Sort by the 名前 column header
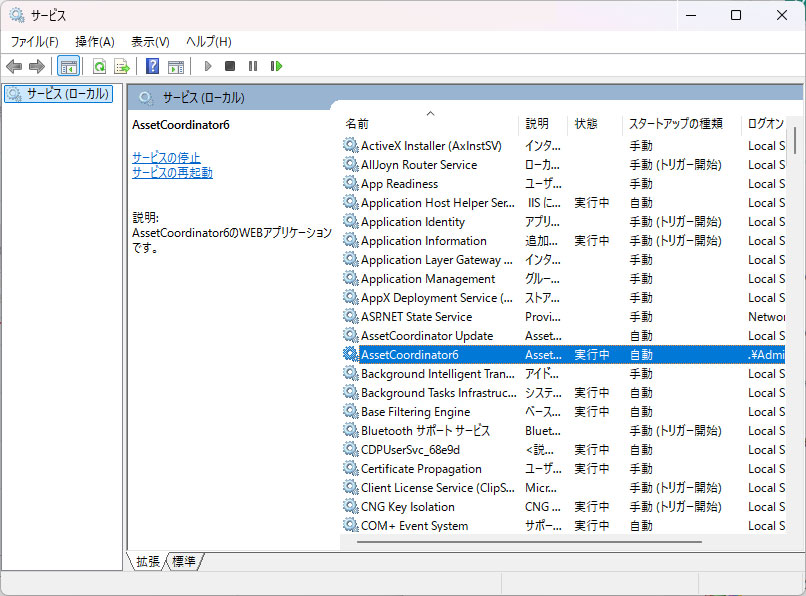Screen dimensions: 806x596 [357, 124]
